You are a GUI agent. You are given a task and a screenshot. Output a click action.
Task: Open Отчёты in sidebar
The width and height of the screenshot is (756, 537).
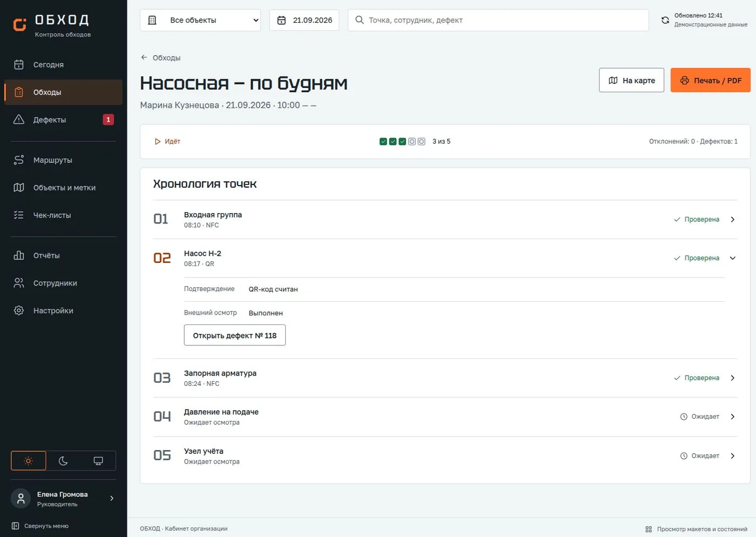[63, 256]
